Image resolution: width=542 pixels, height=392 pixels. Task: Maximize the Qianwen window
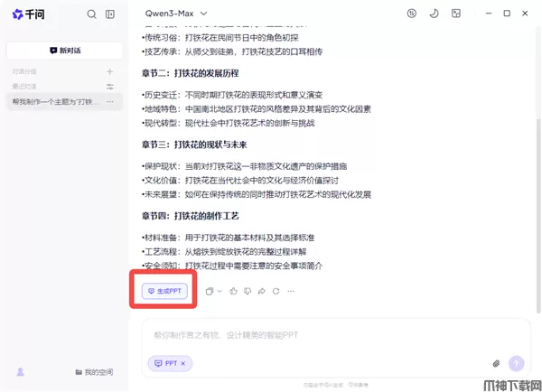(507, 14)
